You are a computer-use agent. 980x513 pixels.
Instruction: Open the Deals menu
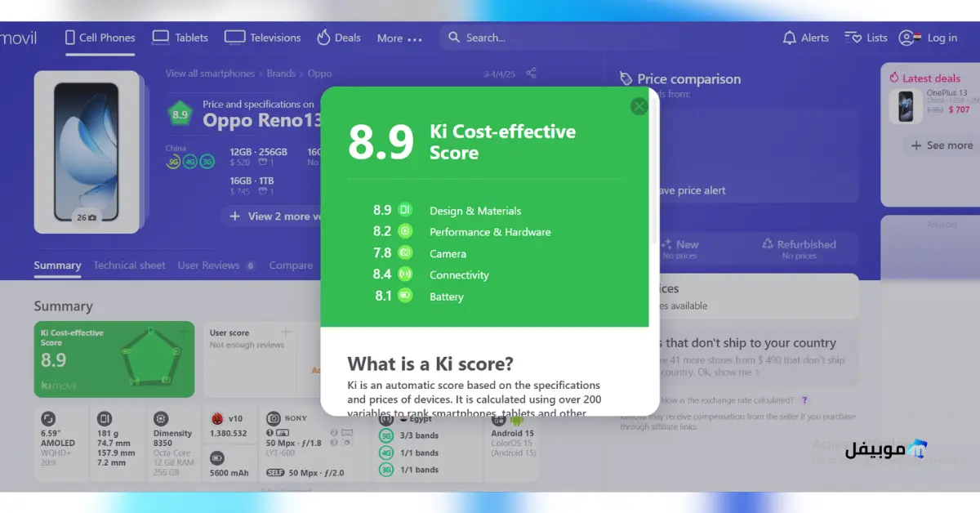(339, 38)
